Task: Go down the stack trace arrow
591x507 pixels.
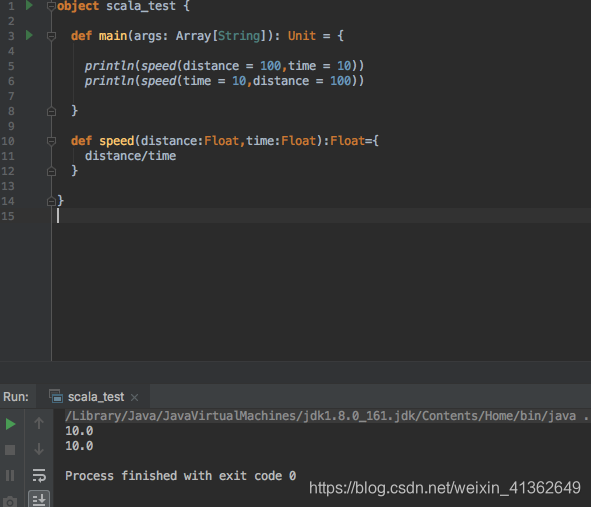Action: [x=39, y=449]
